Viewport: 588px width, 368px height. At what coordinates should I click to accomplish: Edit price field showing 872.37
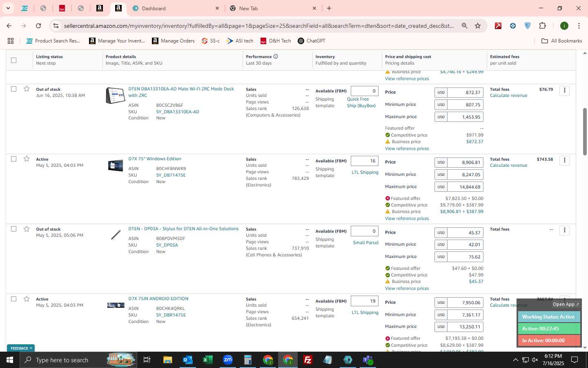[x=465, y=92]
